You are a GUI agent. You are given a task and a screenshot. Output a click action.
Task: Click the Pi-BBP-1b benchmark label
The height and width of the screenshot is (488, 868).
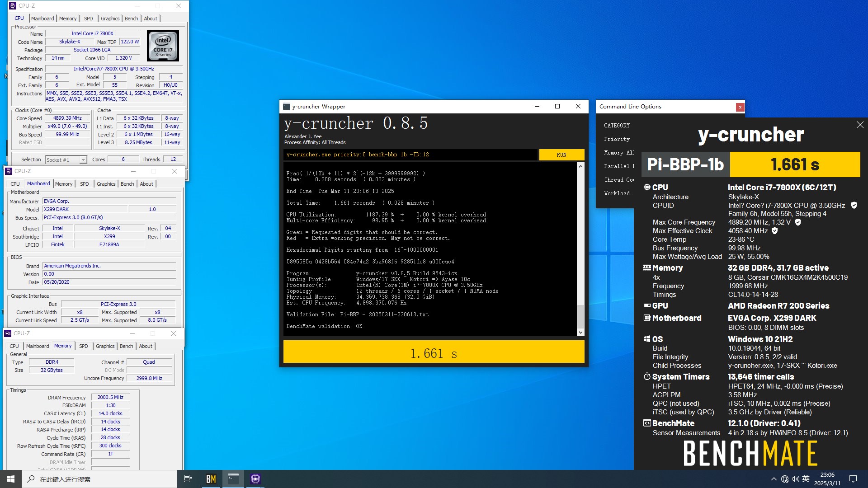(685, 164)
